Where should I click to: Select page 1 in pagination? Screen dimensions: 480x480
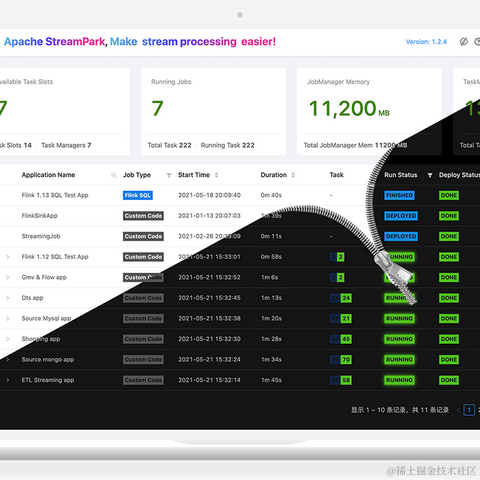pos(469,410)
